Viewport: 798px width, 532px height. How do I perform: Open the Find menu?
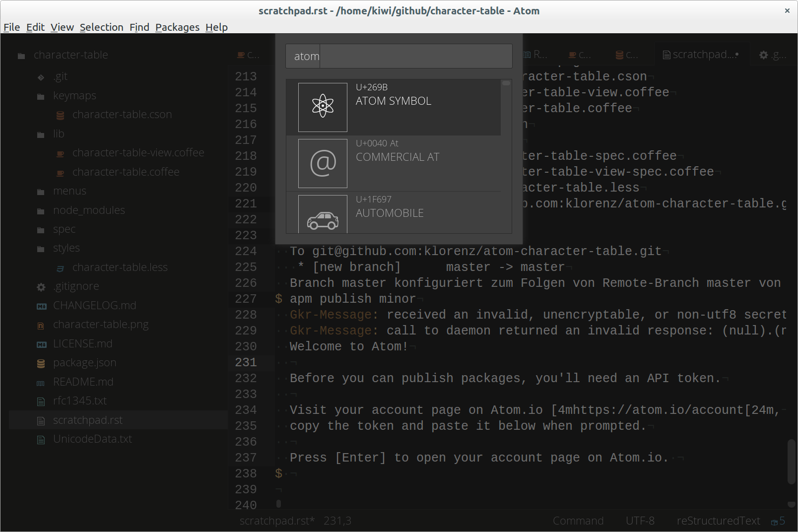click(139, 27)
